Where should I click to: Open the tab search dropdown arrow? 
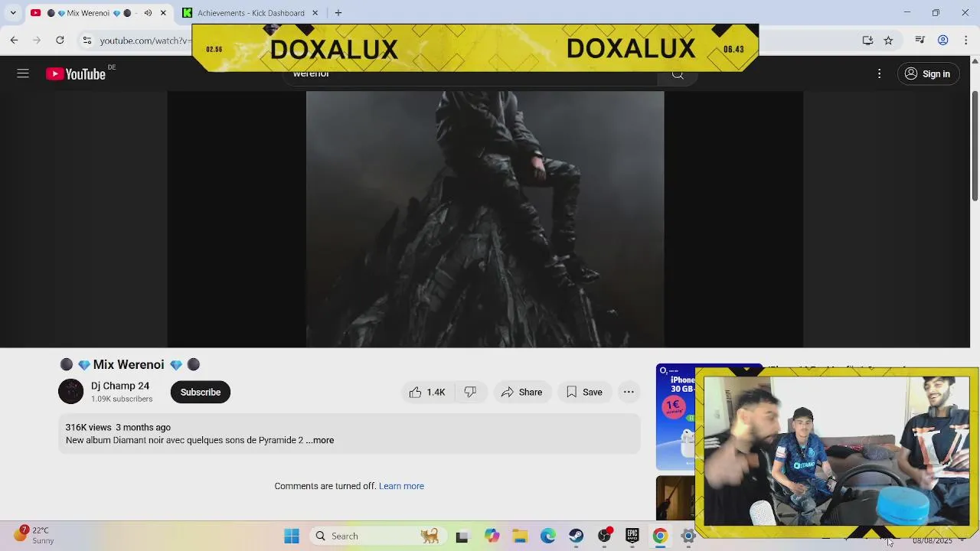(x=13, y=13)
